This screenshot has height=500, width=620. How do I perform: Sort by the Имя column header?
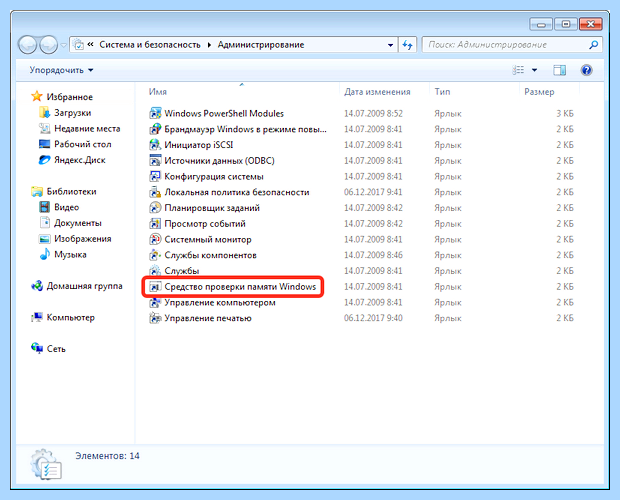pos(157,92)
